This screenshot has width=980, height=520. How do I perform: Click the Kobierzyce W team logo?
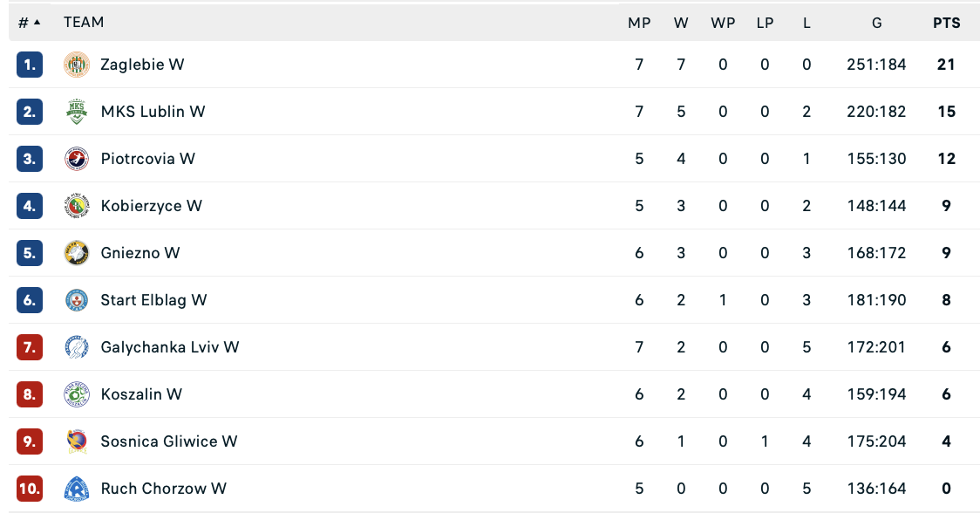coord(77,206)
